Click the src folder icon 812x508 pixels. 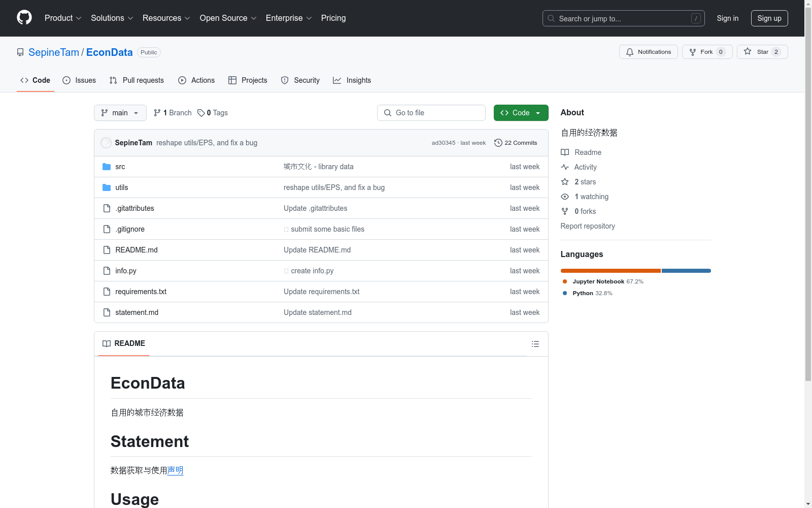pos(107,167)
